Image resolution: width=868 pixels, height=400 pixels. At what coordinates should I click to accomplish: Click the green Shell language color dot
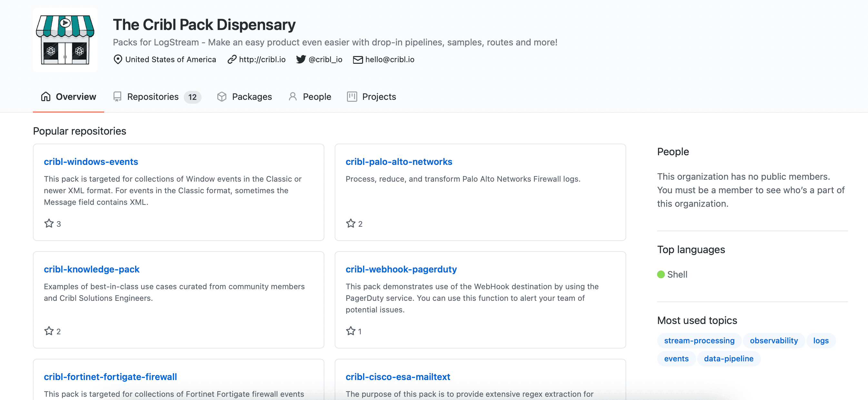coord(661,274)
